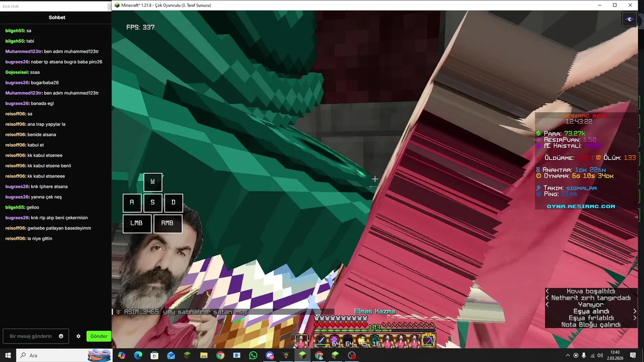This screenshot has height=362, width=644.
Task: Open the Outlook mail taskbar icon
Action: [x=171, y=355]
